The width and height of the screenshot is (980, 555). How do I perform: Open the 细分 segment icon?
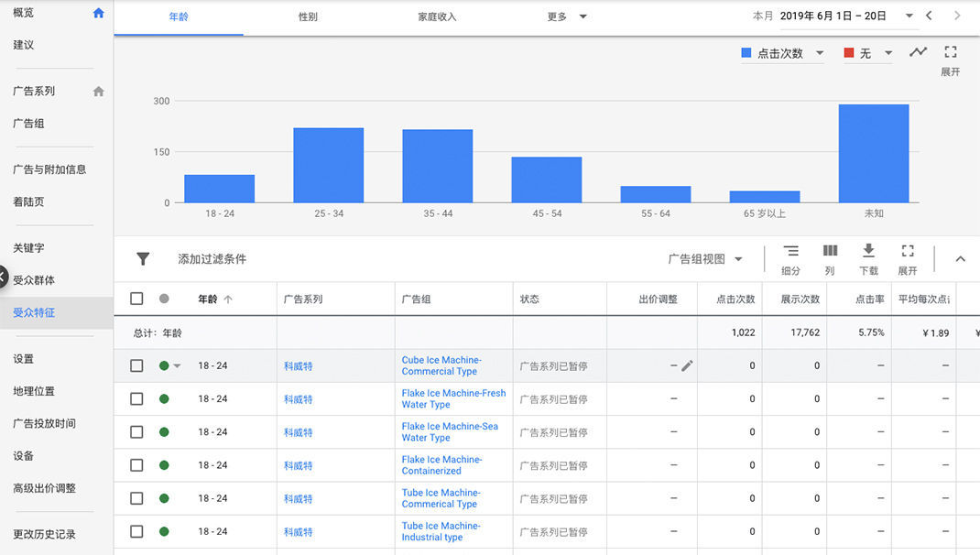coord(790,251)
